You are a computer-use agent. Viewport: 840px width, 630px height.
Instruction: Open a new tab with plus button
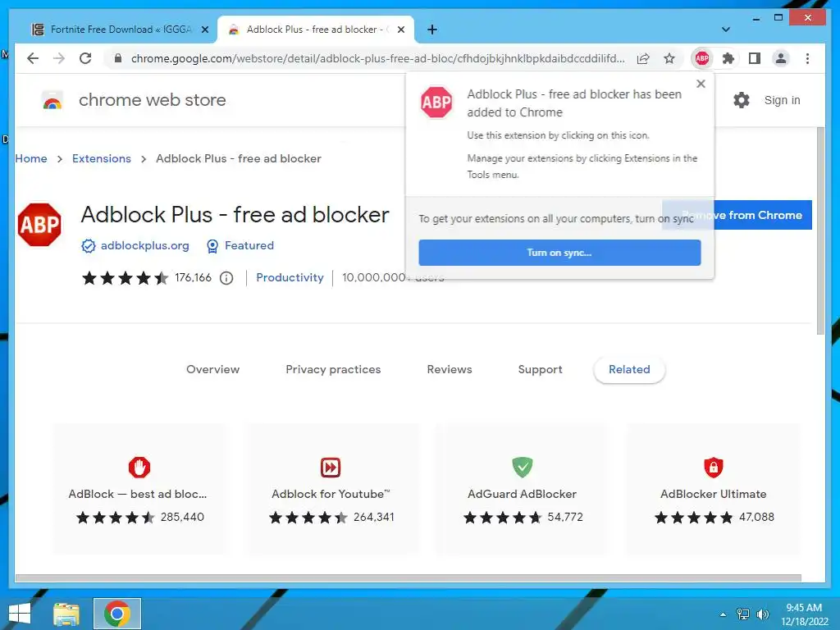click(x=432, y=30)
